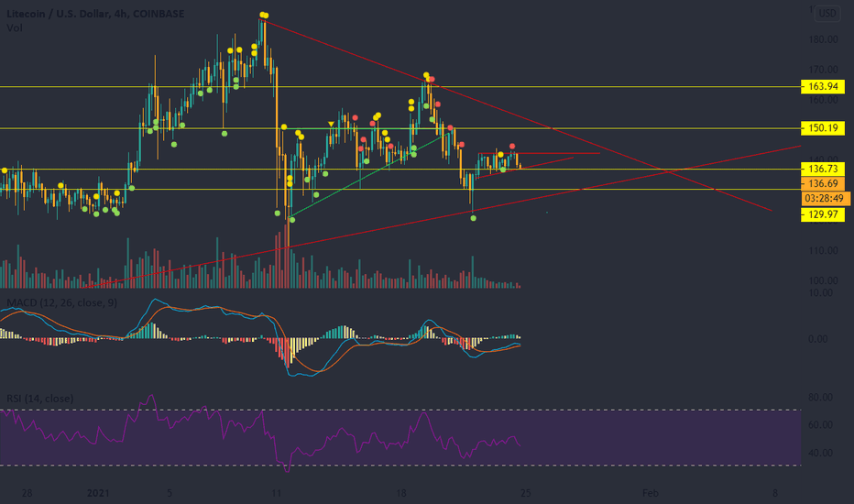The image size is (854, 504).
Task: Click the 2021 year label on time axis
Action: pos(98,493)
